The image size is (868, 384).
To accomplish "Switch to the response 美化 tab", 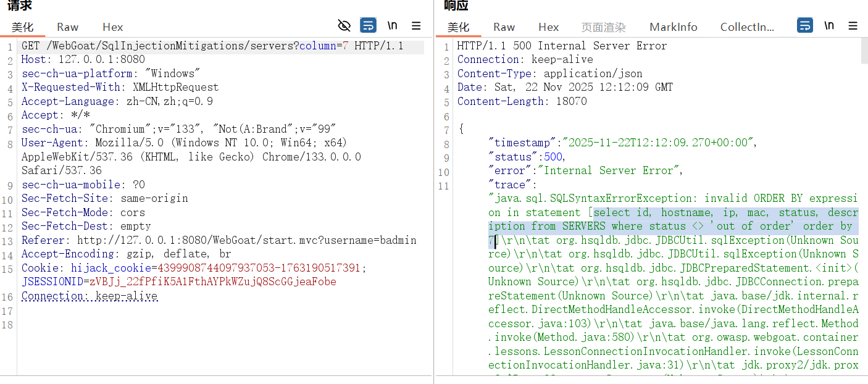I will 459,27.
